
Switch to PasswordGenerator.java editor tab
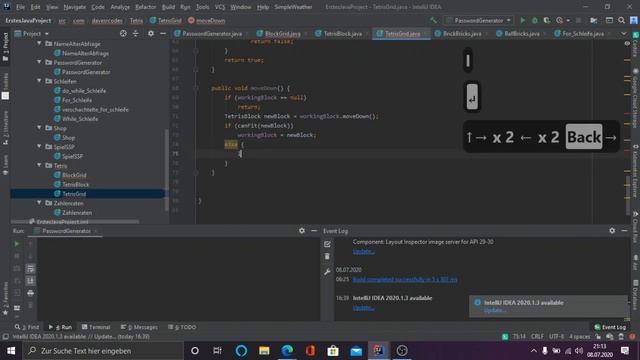(211, 34)
